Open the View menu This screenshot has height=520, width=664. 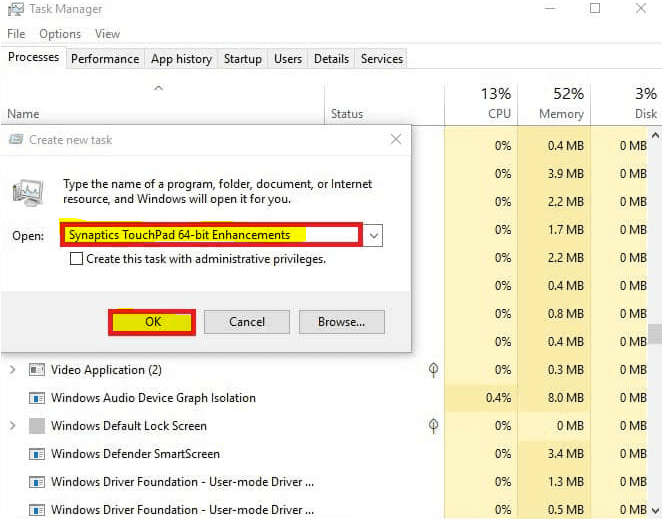[107, 34]
